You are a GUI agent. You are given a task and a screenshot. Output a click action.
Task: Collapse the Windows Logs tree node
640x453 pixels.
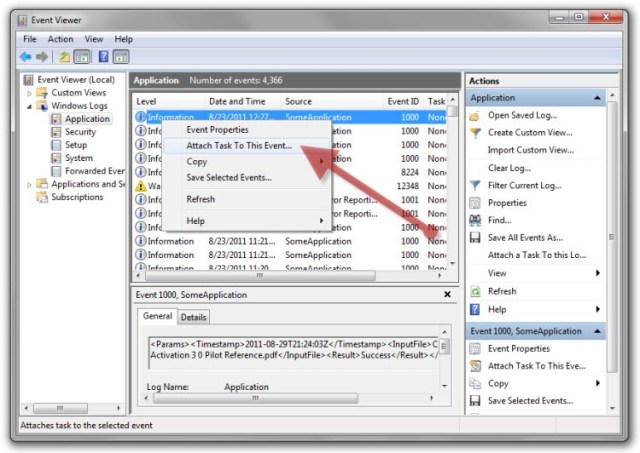[x=29, y=106]
